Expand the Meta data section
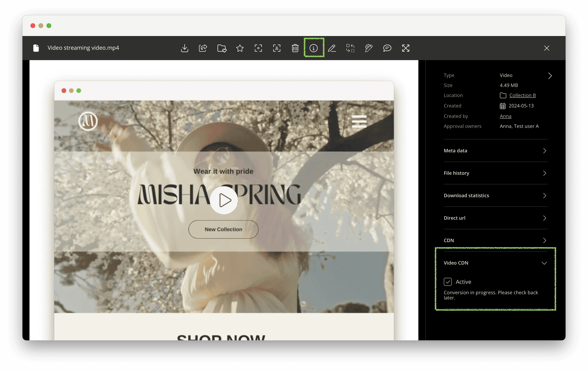588x370 pixels. click(x=495, y=151)
